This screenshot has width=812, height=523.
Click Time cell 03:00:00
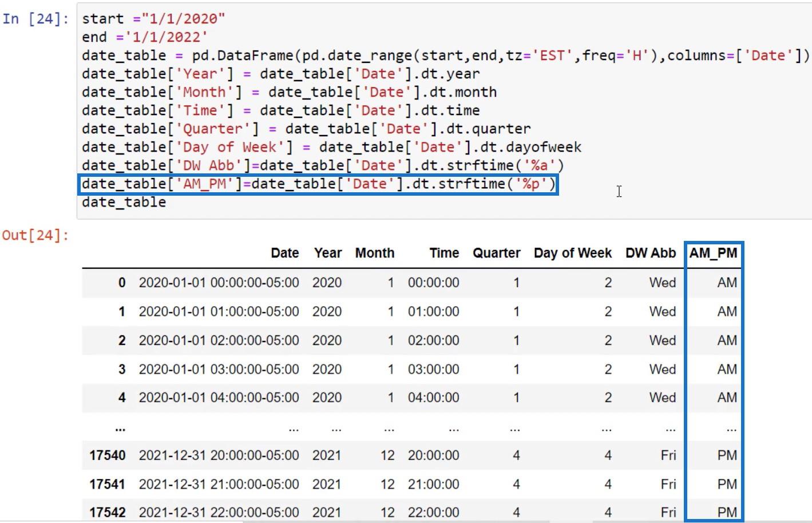433,369
